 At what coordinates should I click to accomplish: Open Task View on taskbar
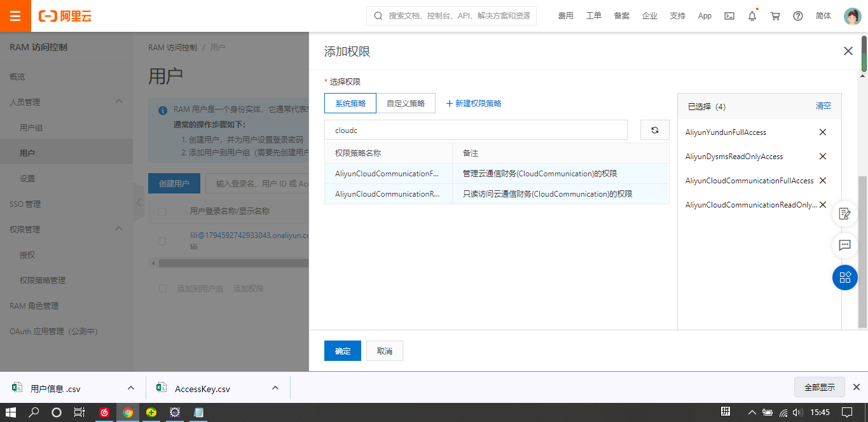click(79, 412)
